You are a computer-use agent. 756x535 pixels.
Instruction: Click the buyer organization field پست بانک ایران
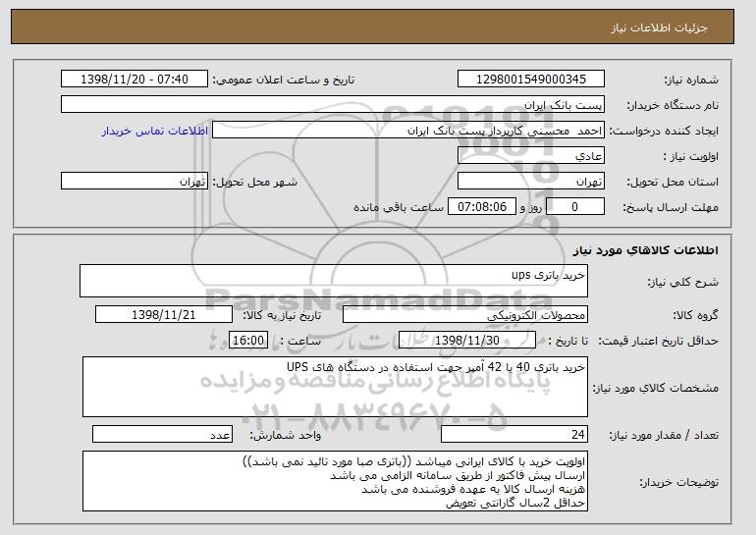click(x=333, y=105)
